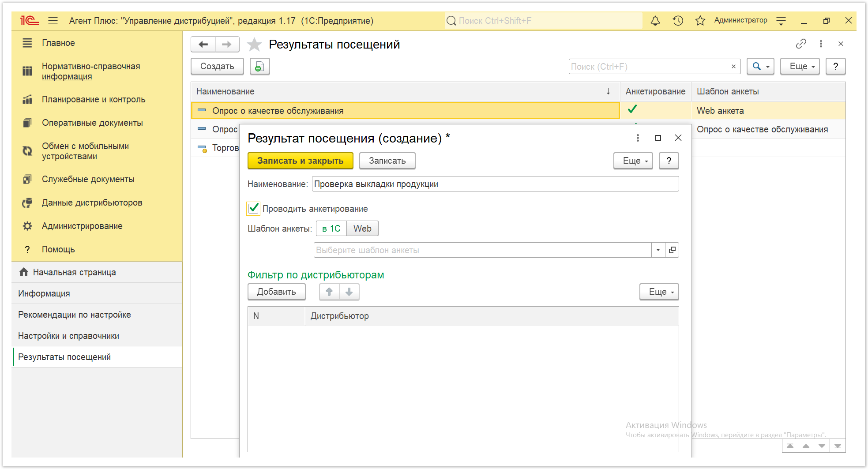This screenshot has width=868, height=469.
Task: Open Обмен с мобильными устройствами section
Action: [85, 151]
